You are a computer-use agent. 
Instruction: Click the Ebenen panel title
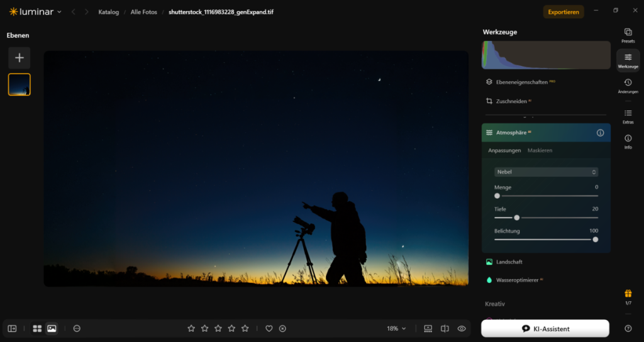[18, 35]
